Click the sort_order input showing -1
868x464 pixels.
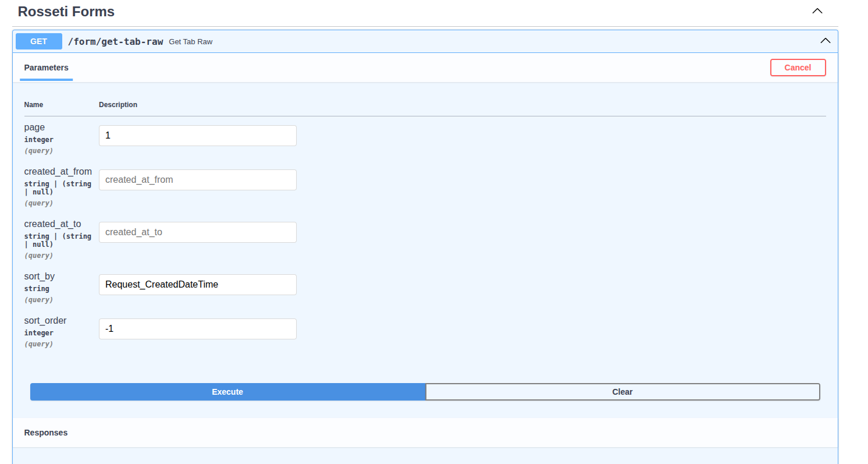tap(197, 329)
